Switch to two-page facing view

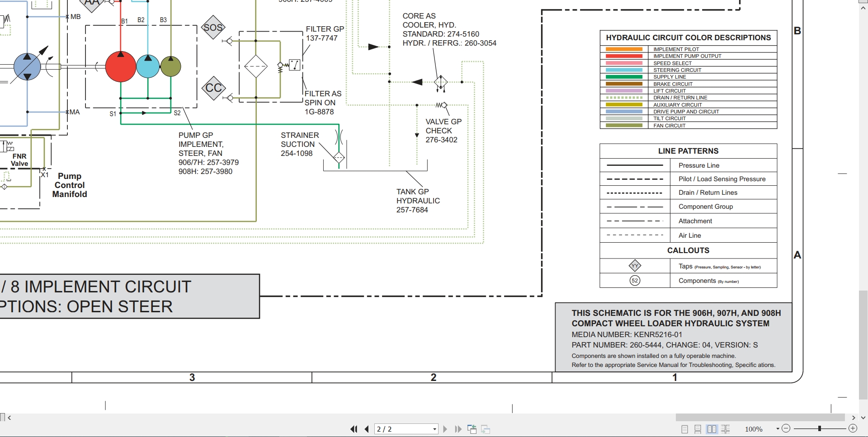pyautogui.click(x=712, y=429)
